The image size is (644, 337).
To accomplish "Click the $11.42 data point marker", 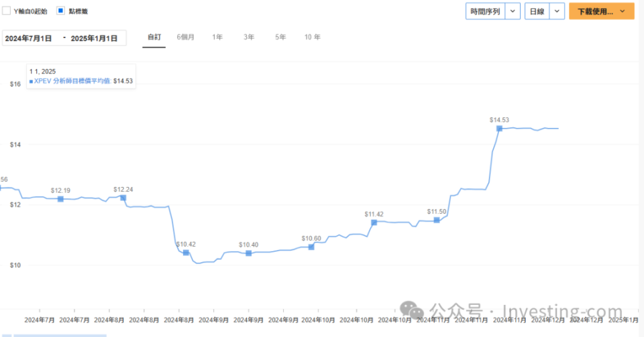I will 374,222.
